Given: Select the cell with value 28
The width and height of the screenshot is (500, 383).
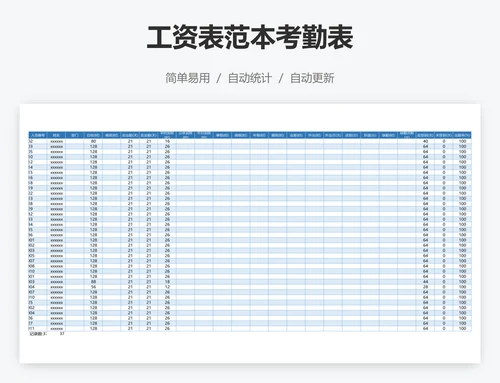Looking at the screenshot, I should tap(425, 287).
